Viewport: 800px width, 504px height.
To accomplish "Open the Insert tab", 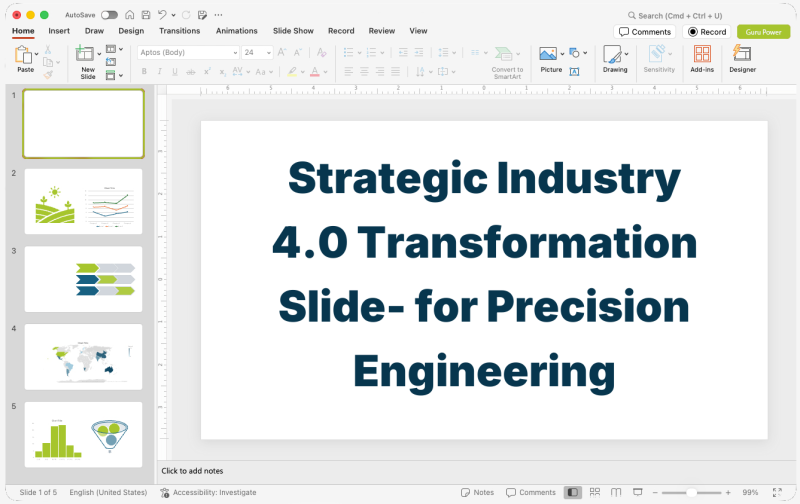I will pos(59,31).
